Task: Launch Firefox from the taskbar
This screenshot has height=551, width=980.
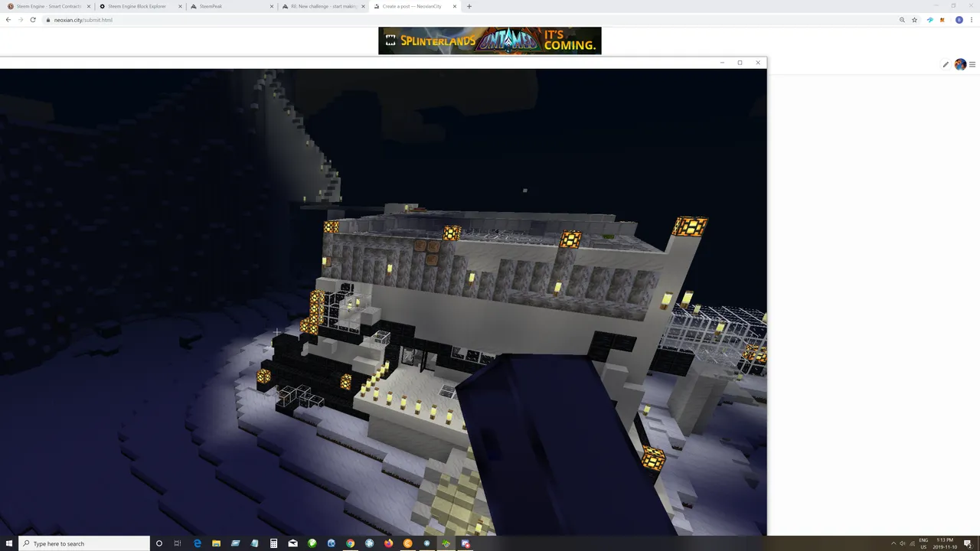Action: click(388, 543)
